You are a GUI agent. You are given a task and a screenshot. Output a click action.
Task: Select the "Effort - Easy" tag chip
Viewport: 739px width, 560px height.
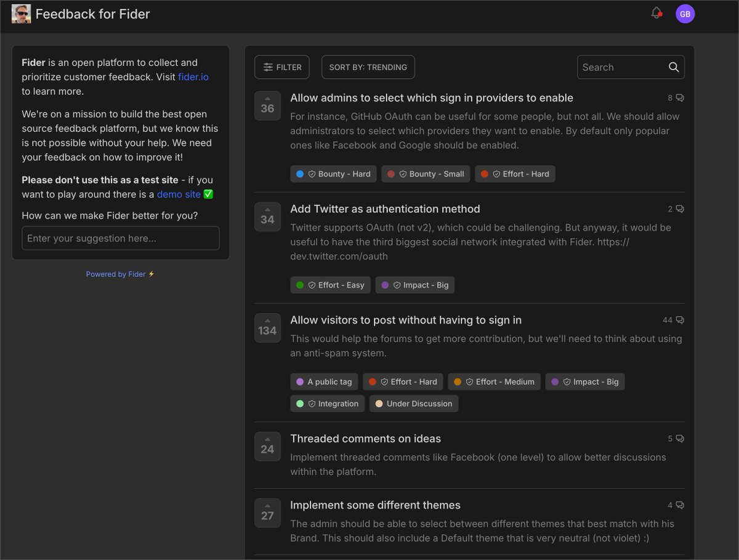(331, 285)
